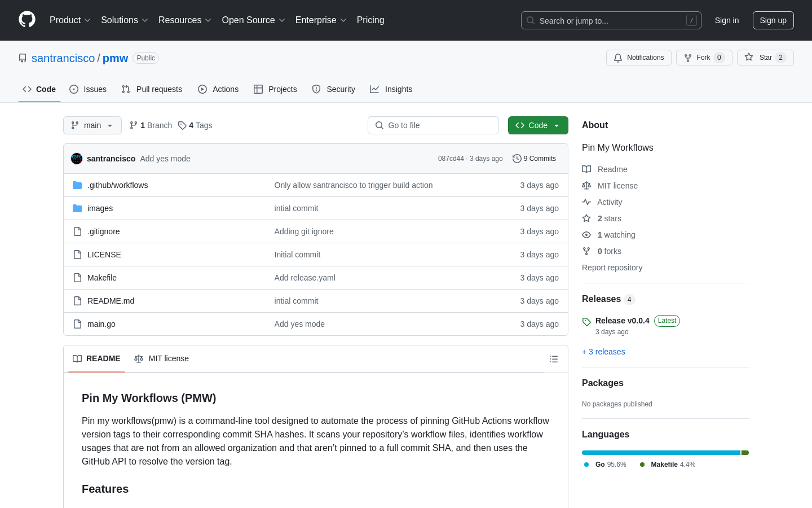This screenshot has width=812, height=508.
Task: Open the pmw repository name link
Action: click(115, 58)
